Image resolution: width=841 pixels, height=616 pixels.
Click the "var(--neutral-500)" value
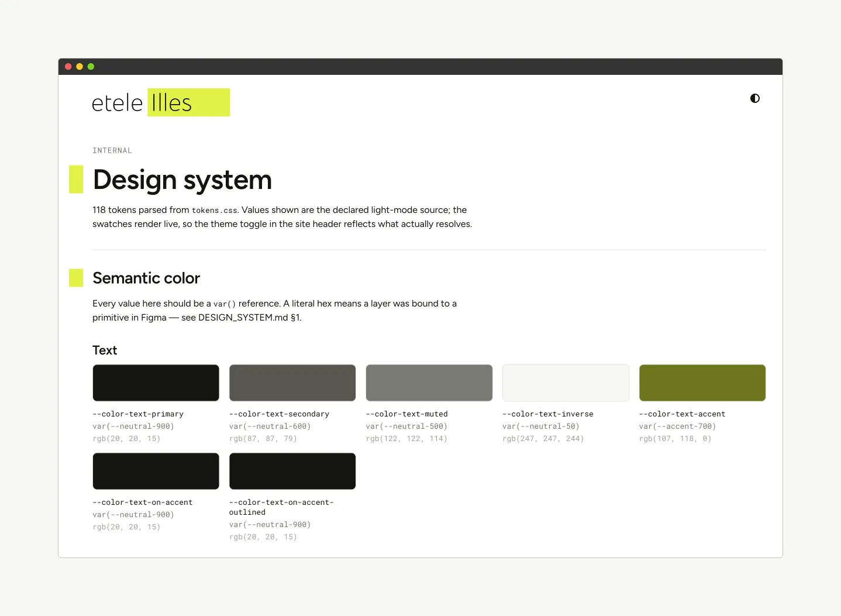point(407,426)
